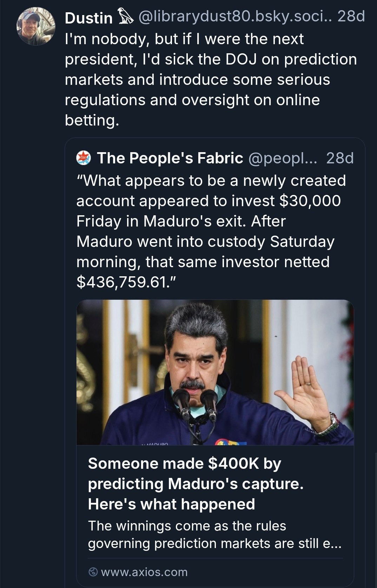The width and height of the screenshot is (377, 588).
Task: Tap The People's Fabric avatar icon
Action: (x=84, y=158)
